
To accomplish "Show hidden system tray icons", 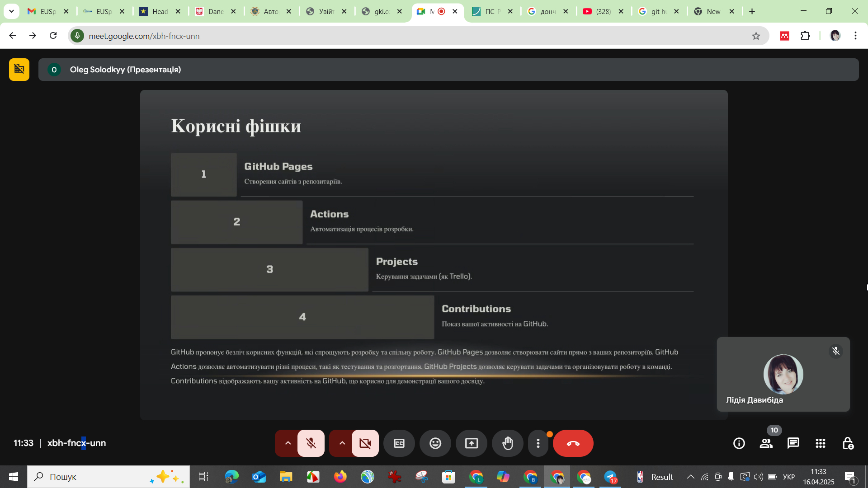I will [x=690, y=477].
